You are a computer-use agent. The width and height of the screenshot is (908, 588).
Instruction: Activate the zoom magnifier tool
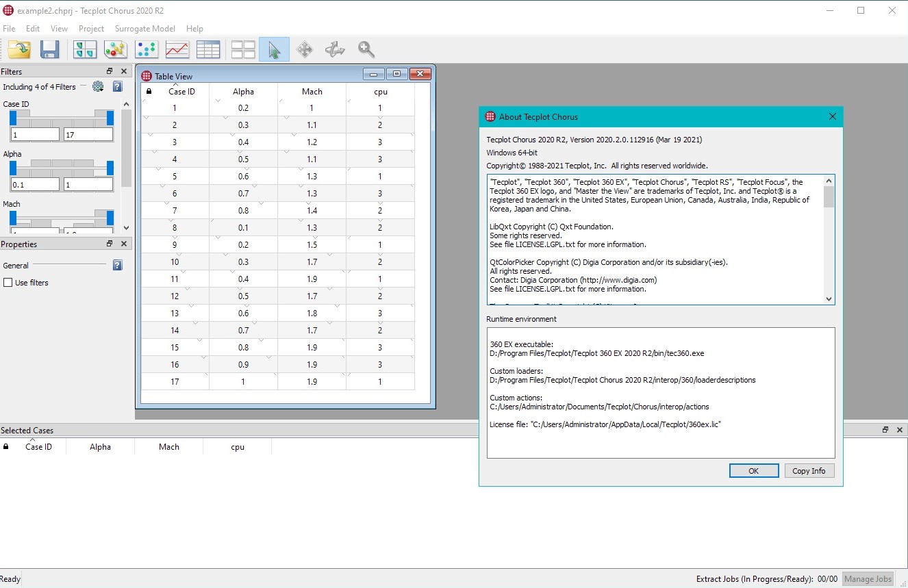click(366, 49)
